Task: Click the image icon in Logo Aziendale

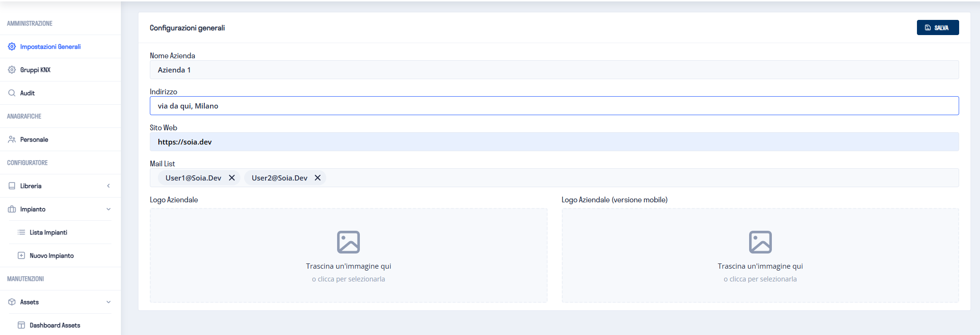Action: point(348,242)
